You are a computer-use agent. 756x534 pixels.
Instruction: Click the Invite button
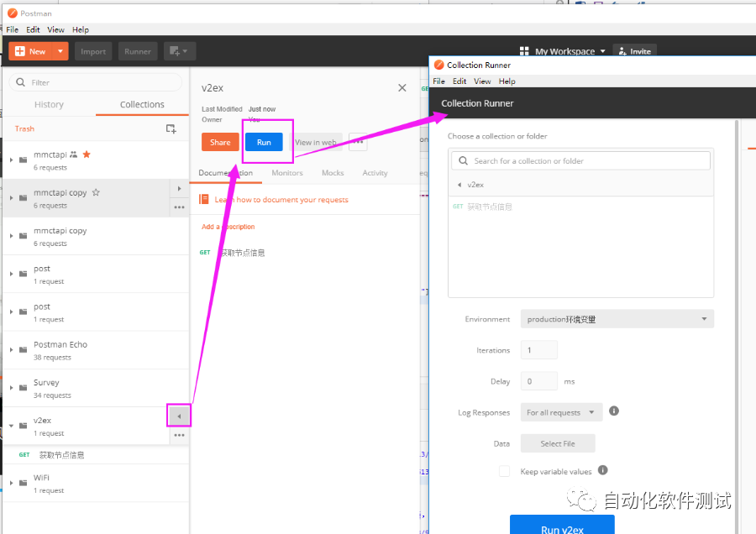pos(634,51)
